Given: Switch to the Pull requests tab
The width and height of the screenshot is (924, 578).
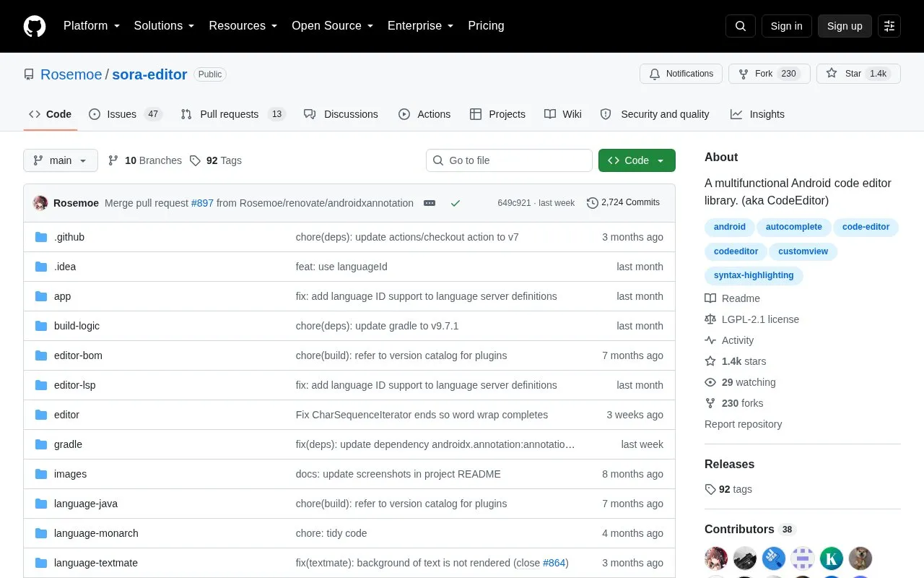Looking at the screenshot, I should coord(233,114).
